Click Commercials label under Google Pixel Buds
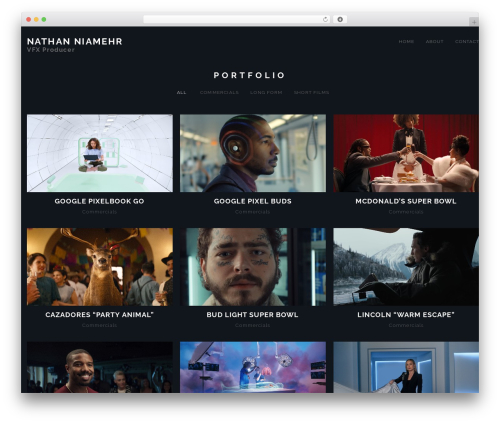The image size is (500, 423). (252, 212)
